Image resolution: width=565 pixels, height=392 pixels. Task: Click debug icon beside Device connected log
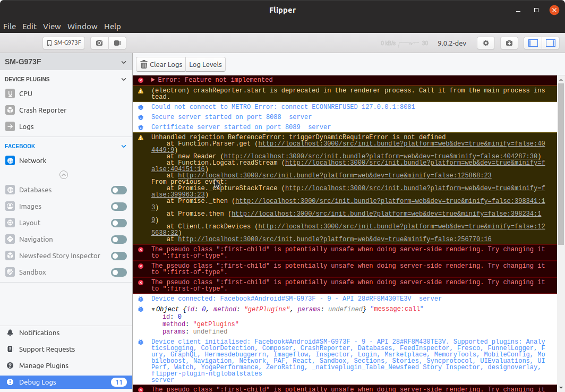pyautogui.click(x=141, y=299)
